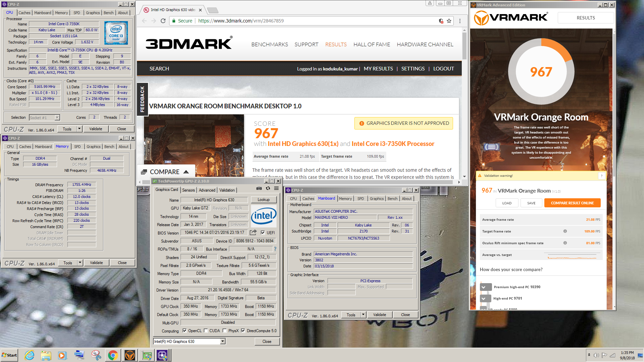Open the Socket #1 selection dropdown

coord(57,117)
